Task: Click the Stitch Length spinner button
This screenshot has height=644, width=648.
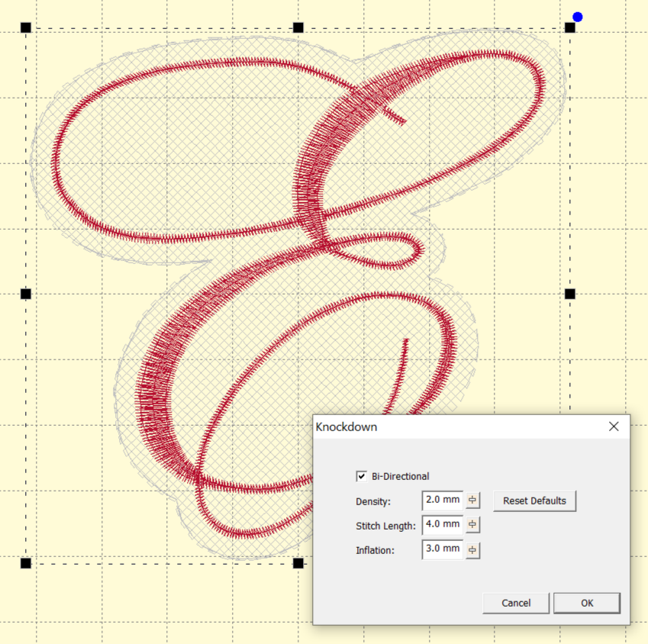Action: pos(473,525)
